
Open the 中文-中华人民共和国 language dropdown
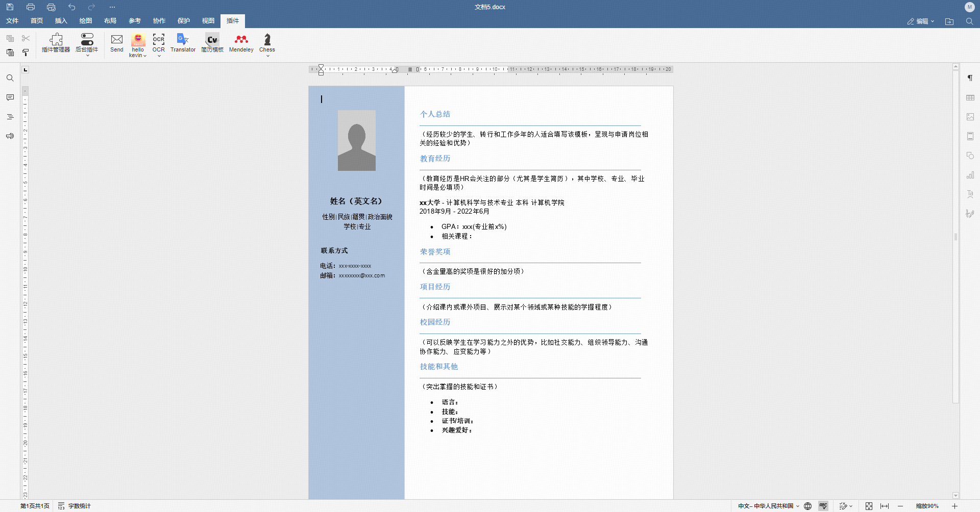(x=769, y=506)
